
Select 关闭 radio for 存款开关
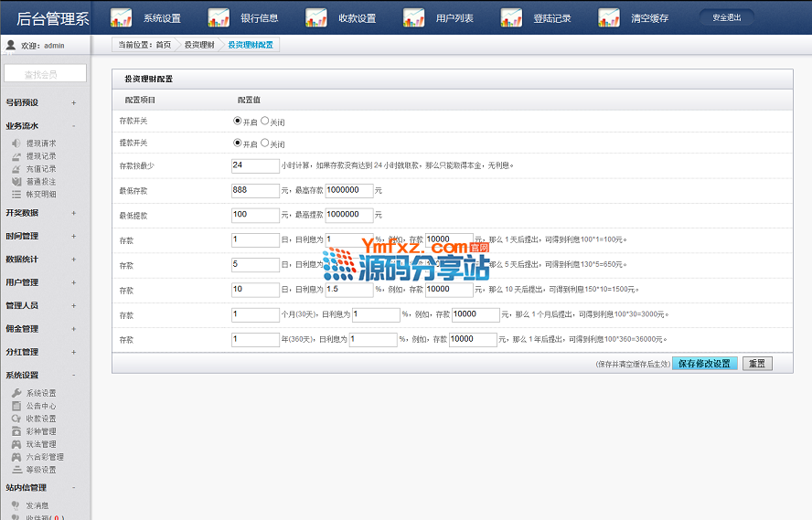[x=265, y=121]
